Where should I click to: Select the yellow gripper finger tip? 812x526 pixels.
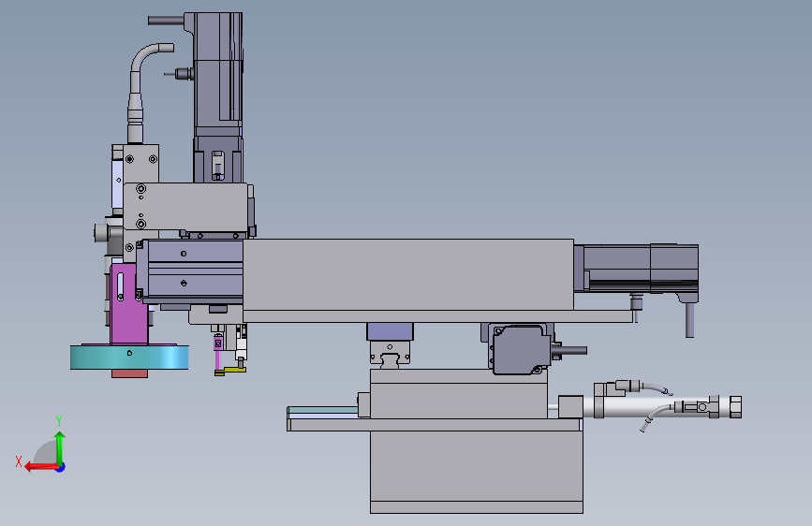230,371
